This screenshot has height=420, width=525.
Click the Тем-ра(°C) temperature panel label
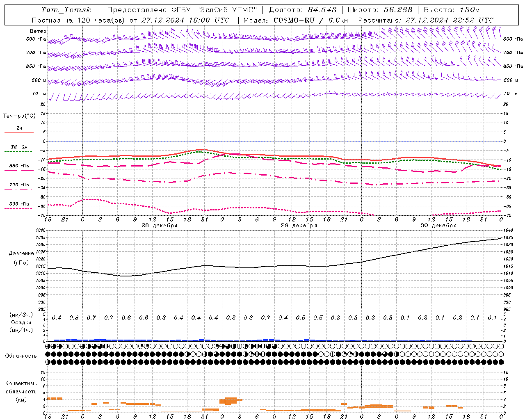coord(19,116)
